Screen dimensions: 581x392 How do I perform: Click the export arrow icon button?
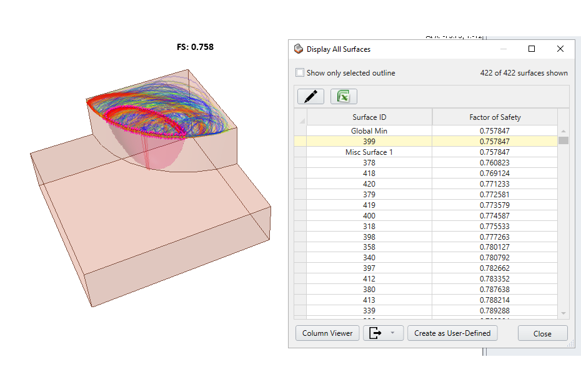375,333
